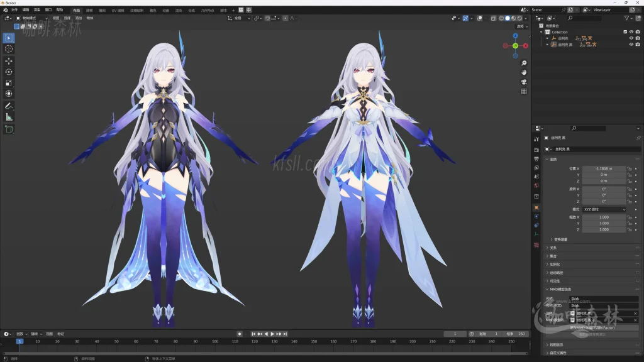Open the 窗口 Window menu
Screen dimensions: 644x362
[48, 10]
